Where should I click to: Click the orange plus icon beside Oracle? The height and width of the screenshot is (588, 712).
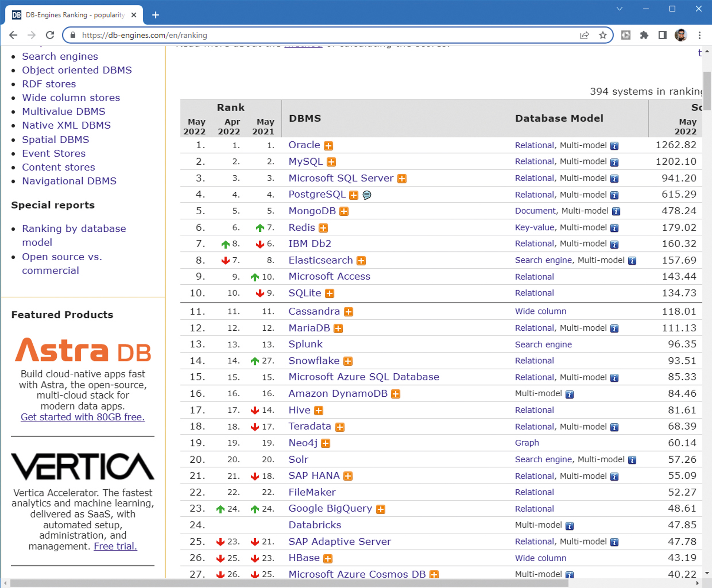(x=328, y=146)
